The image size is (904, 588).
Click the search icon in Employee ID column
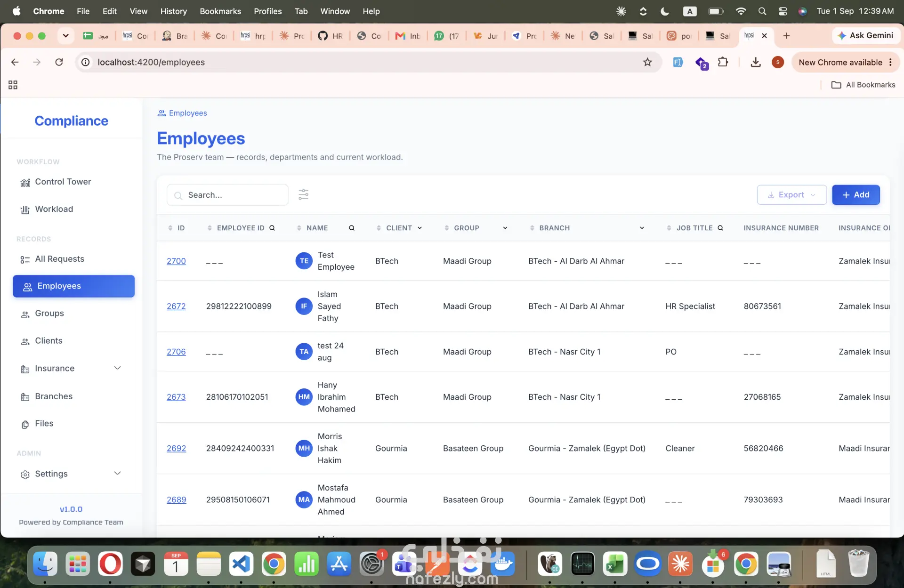(272, 228)
